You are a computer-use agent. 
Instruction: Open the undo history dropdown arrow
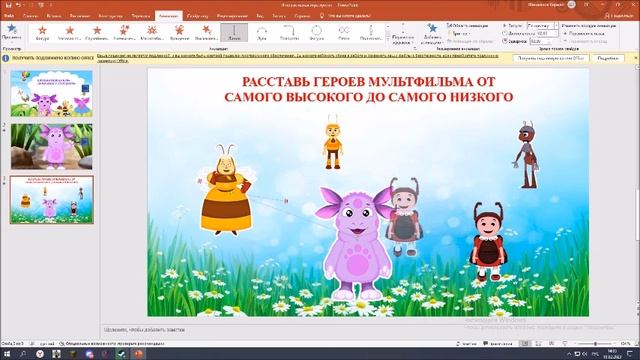(x=24, y=5)
